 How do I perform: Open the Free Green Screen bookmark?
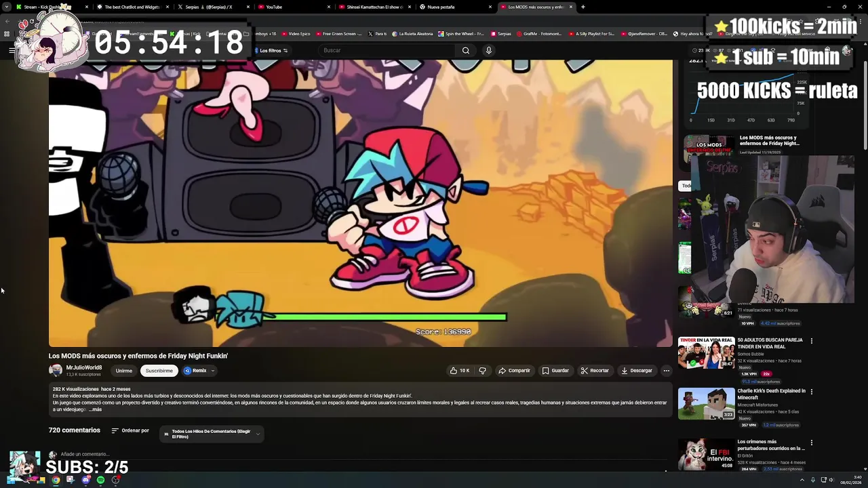click(340, 33)
